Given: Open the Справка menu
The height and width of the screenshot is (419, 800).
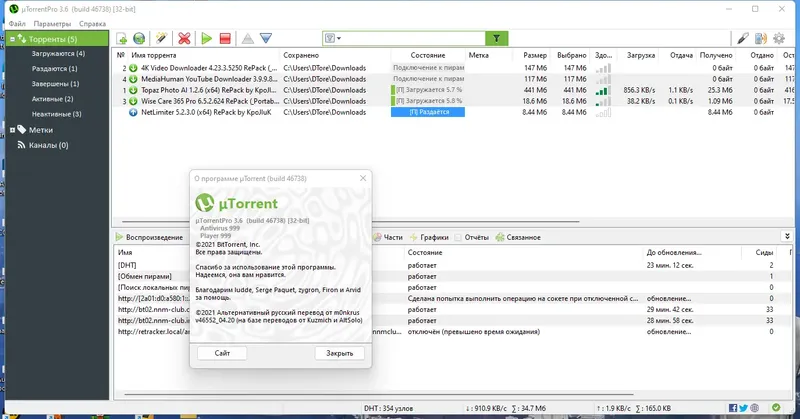Looking at the screenshot, I should click(x=92, y=23).
